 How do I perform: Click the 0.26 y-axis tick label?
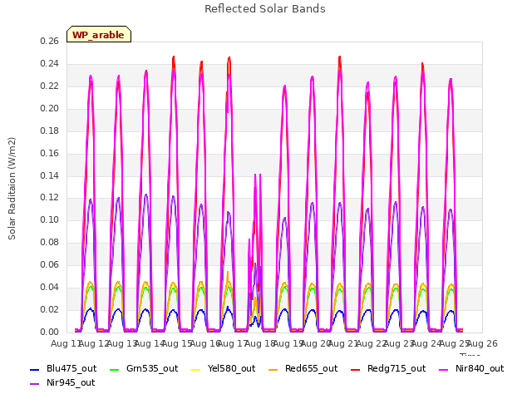point(49,41)
